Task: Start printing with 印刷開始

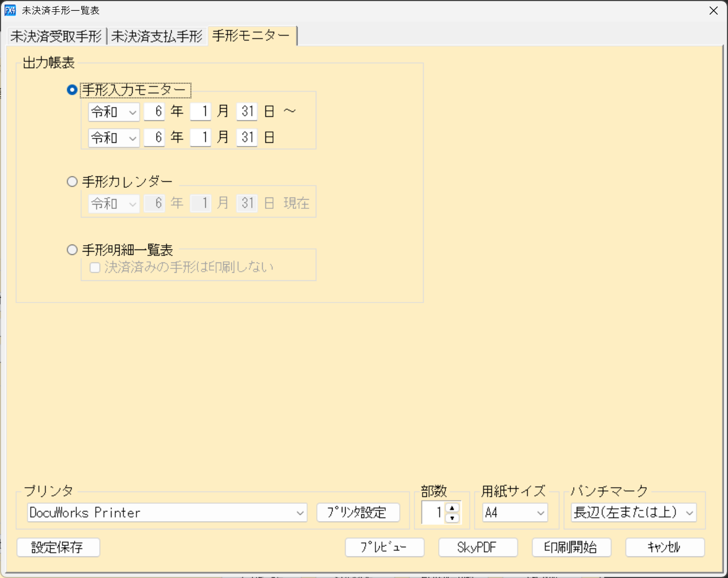Action: point(571,547)
